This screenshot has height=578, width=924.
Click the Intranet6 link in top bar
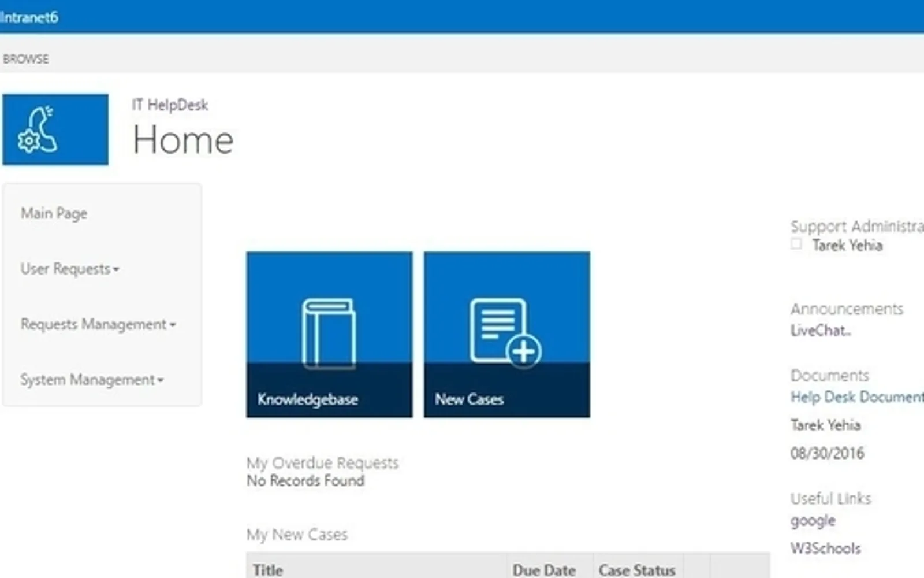tap(29, 17)
